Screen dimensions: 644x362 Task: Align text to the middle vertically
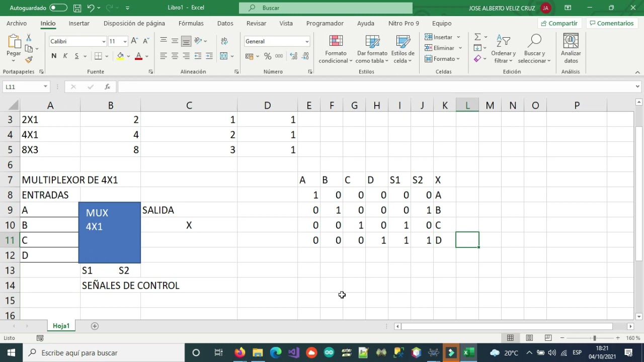coord(175,41)
